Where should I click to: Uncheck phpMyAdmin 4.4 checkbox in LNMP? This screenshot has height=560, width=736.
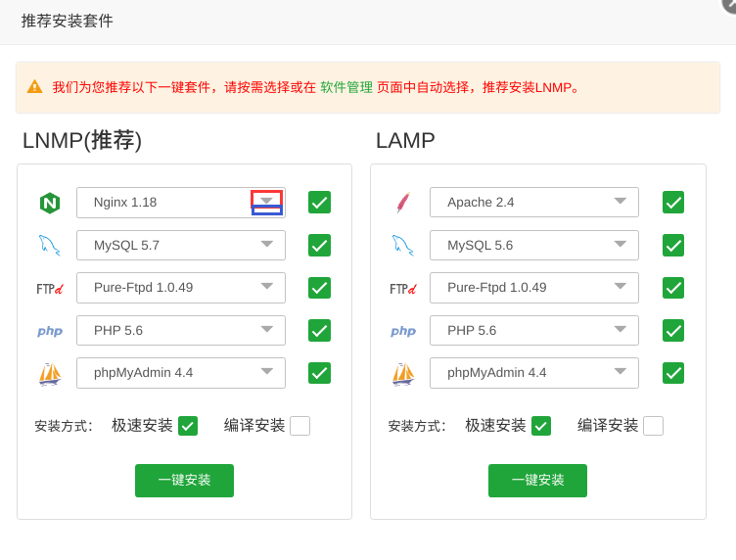click(x=319, y=373)
